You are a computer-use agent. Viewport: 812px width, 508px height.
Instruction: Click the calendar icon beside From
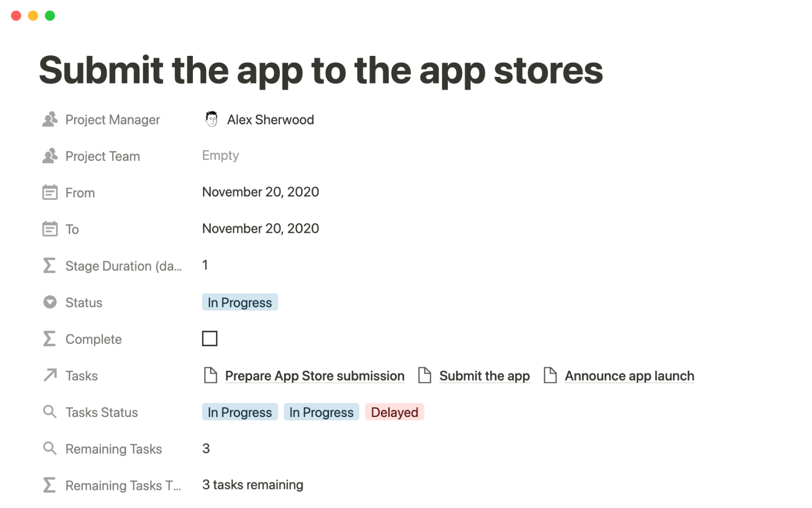pyautogui.click(x=50, y=193)
